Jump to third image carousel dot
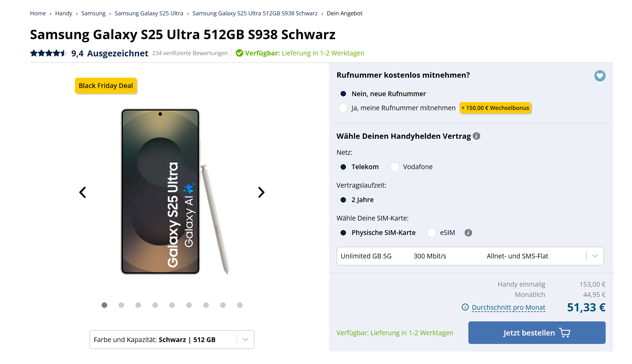632x364 pixels. click(138, 305)
